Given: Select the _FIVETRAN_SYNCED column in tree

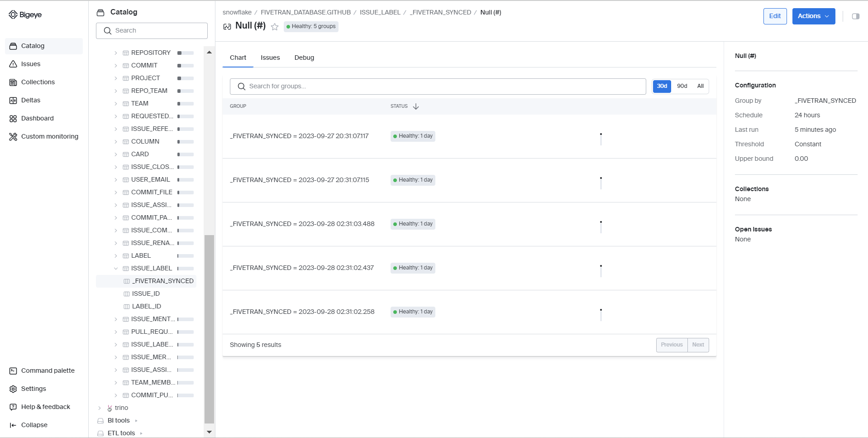Looking at the screenshot, I should [146, 281].
